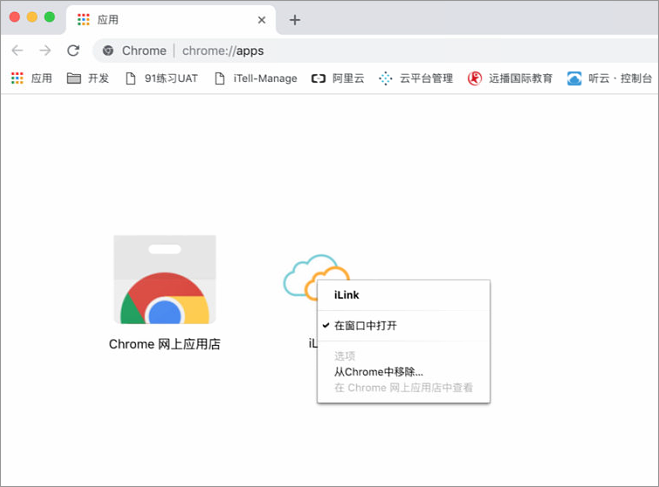659x487 pixels.
Task: Select 从Chrome中移除... from context menu
Action: click(379, 372)
